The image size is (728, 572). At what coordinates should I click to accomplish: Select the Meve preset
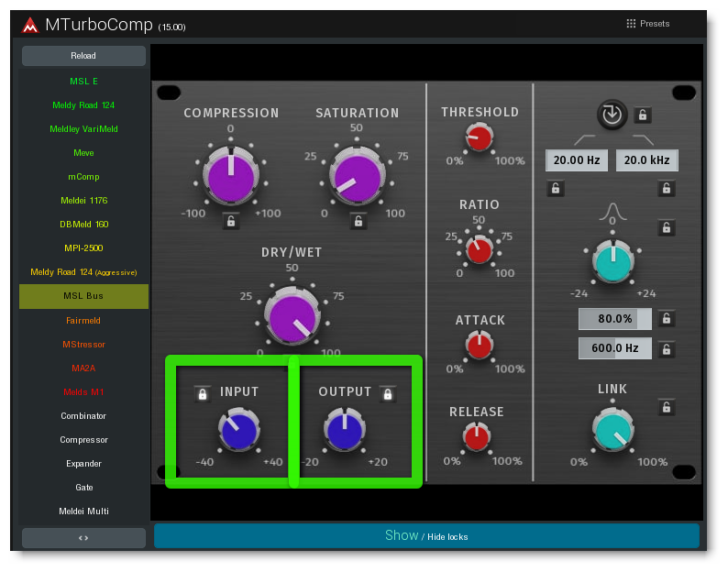[83, 153]
